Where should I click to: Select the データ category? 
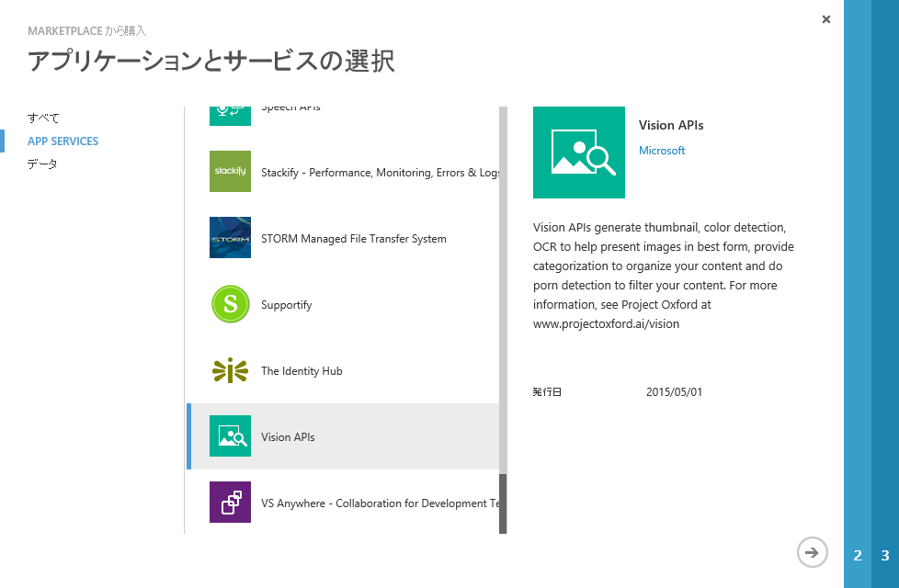pos(42,164)
